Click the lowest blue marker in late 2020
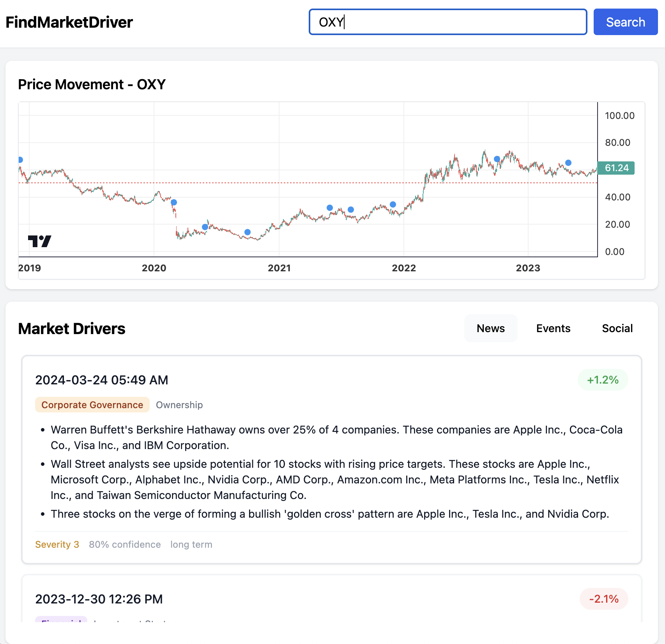Screen dimensions: 665x644 click(247, 232)
